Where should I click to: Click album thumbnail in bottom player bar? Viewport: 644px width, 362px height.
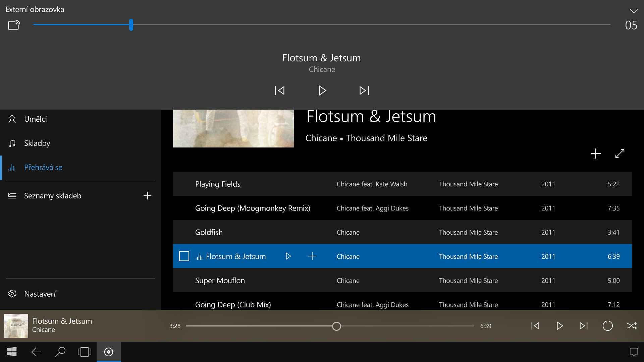tap(16, 326)
